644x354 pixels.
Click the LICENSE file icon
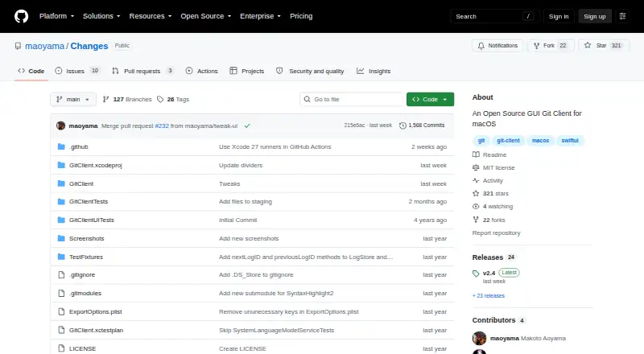(61, 348)
